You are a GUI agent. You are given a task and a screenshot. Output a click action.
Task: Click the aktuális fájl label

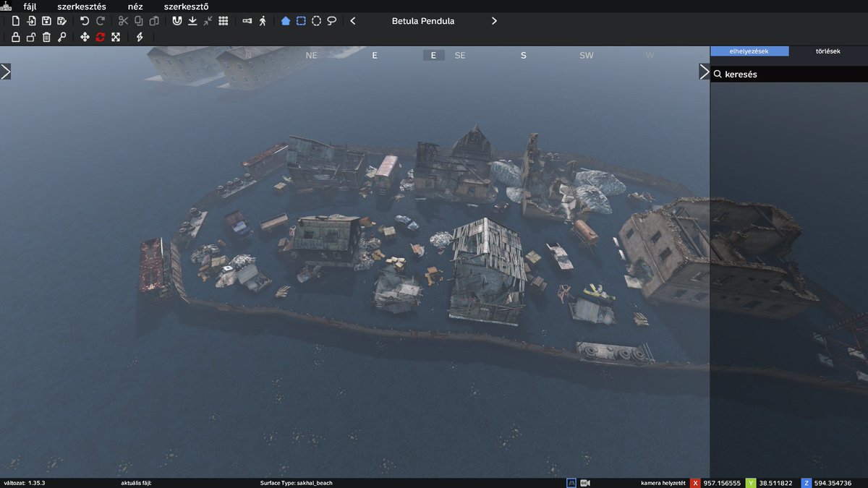pyautogui.click(x=136, y=483)
